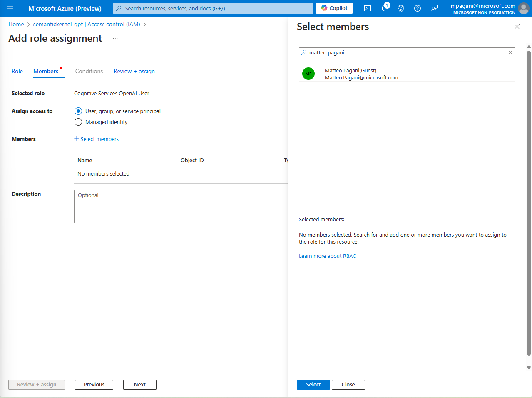Click the Name column header
532x398 pixels.
click(85, 160)
